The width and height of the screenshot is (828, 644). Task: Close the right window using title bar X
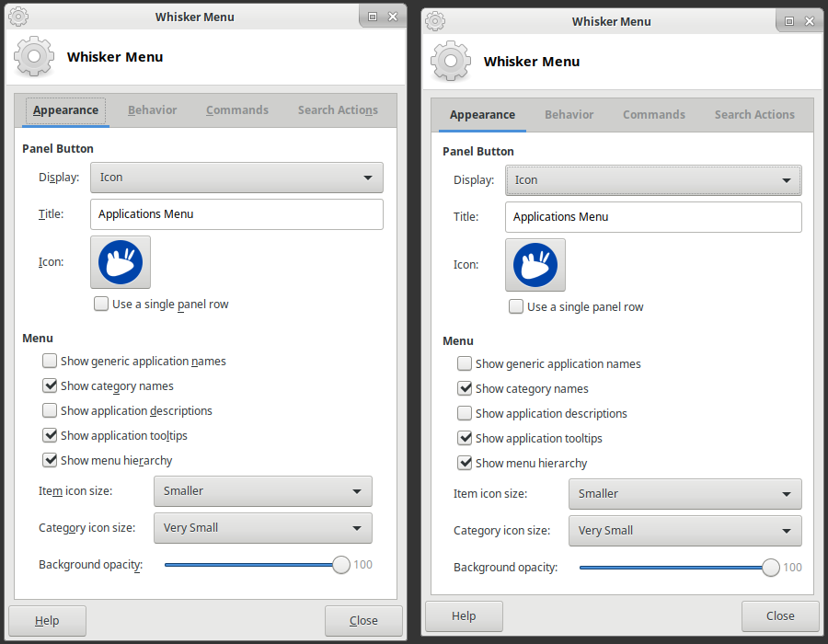(x=811, y=21)
